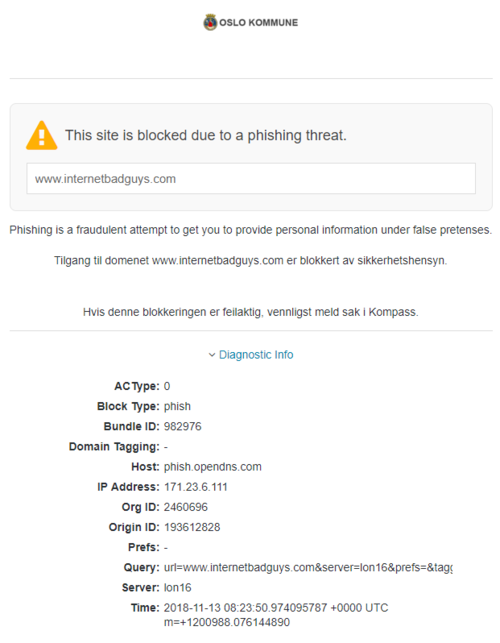Click the Kompass report sentence
Screen dimensions: 500x643
[251, 312]
